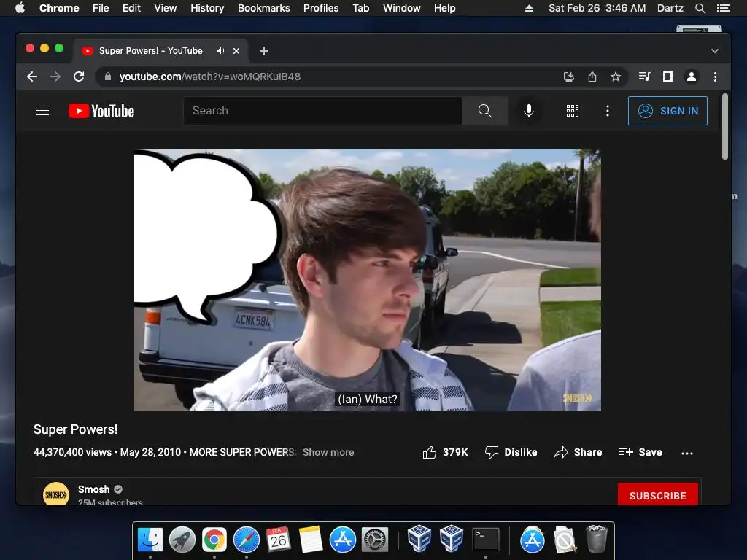Expand the description with Show more
The height and width of the screenshot is (560, 747).
point(328,452)
